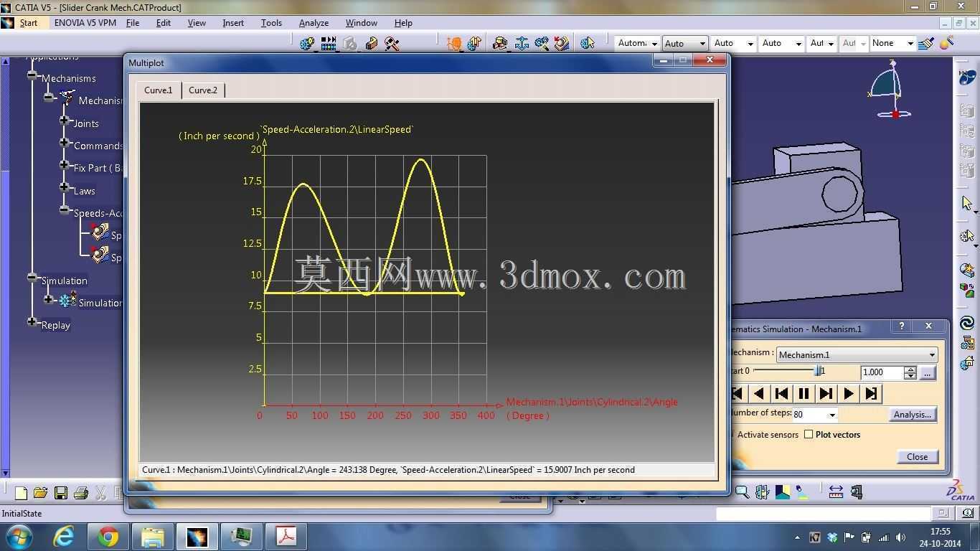Select the Mechanism.1 icon in the tree
The width and height of the screenshot is (980, 551).
[x=67, y=98]
